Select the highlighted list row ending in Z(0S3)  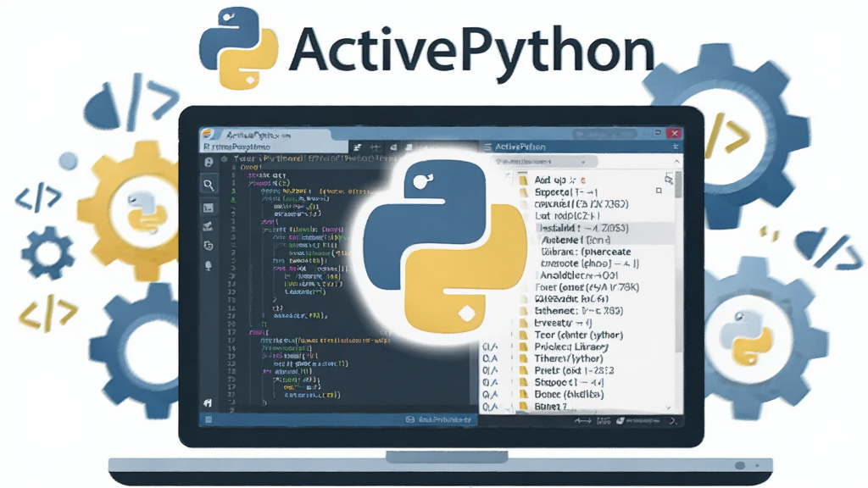click(605, 228)
